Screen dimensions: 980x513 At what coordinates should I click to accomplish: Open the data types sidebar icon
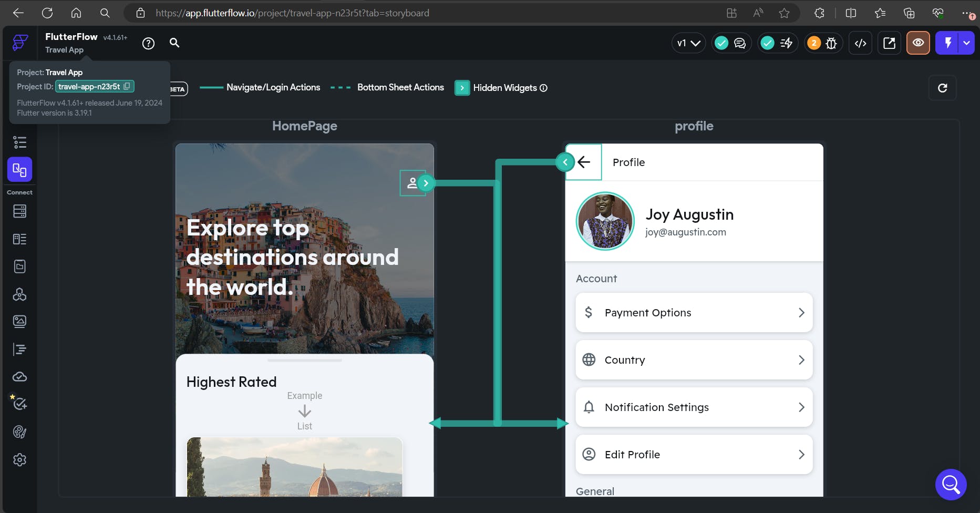tap(20, 239)
